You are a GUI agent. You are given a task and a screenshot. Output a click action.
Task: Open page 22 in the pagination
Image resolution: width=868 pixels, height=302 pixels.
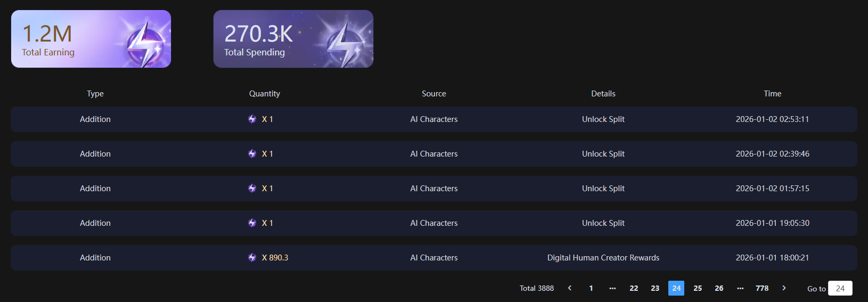(634, 288)
